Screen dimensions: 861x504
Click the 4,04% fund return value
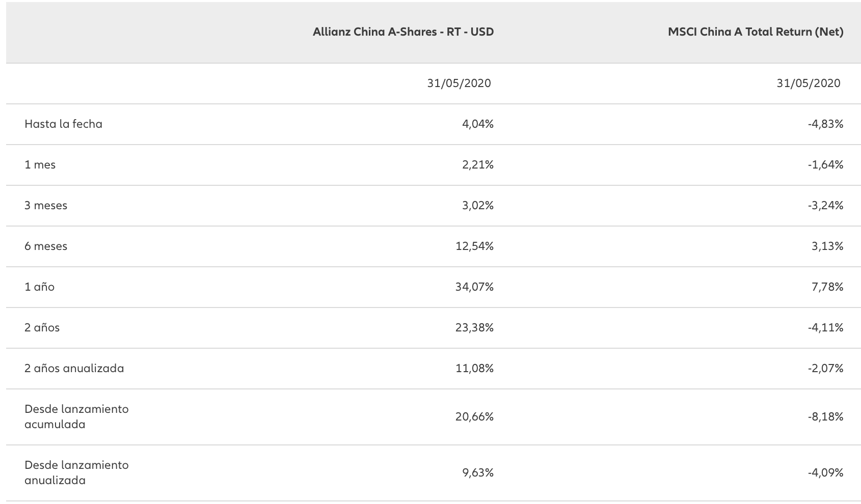coord(477,124)
